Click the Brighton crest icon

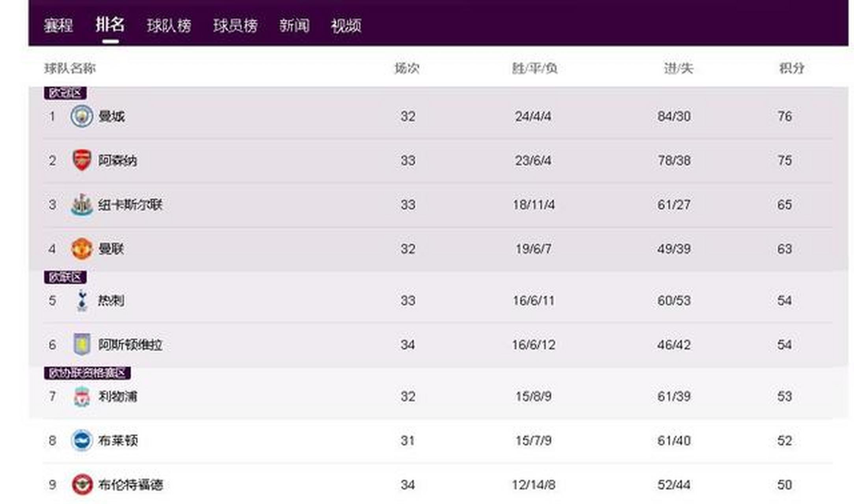coord(82,440)
